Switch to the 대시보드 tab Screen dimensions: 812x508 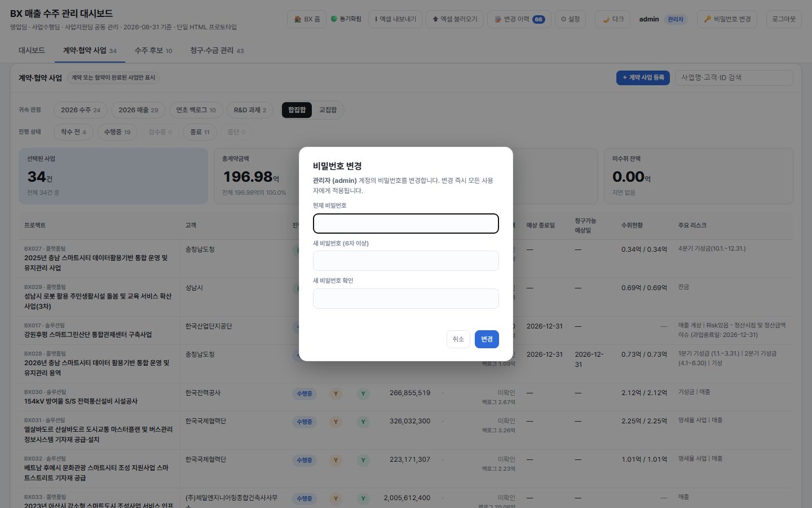[32, 50]
